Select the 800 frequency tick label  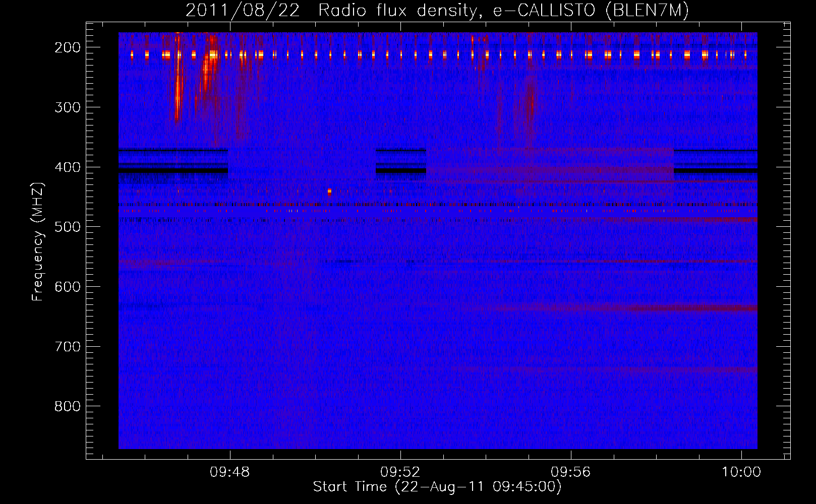68,406
